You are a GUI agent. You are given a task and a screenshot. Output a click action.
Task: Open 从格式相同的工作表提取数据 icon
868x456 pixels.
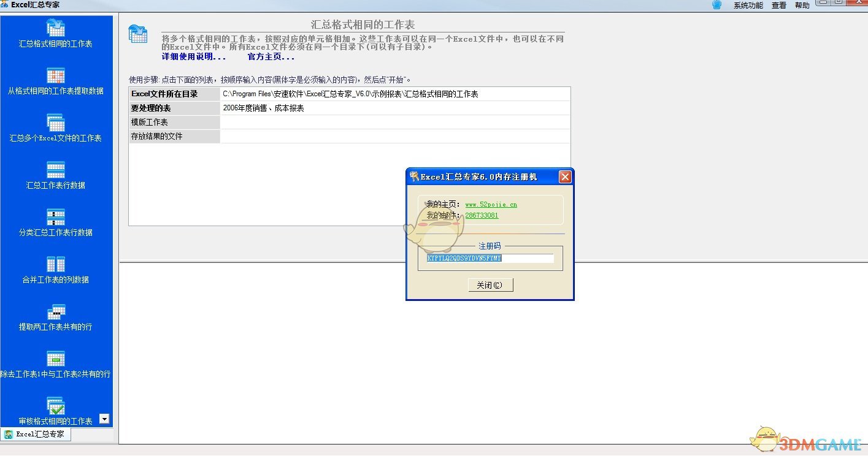(x=56, y=75)
